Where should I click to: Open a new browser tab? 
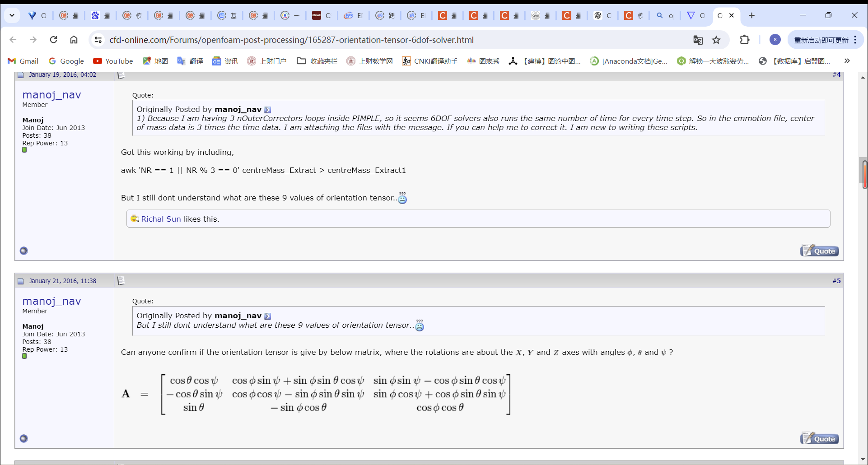pos(751,15)
